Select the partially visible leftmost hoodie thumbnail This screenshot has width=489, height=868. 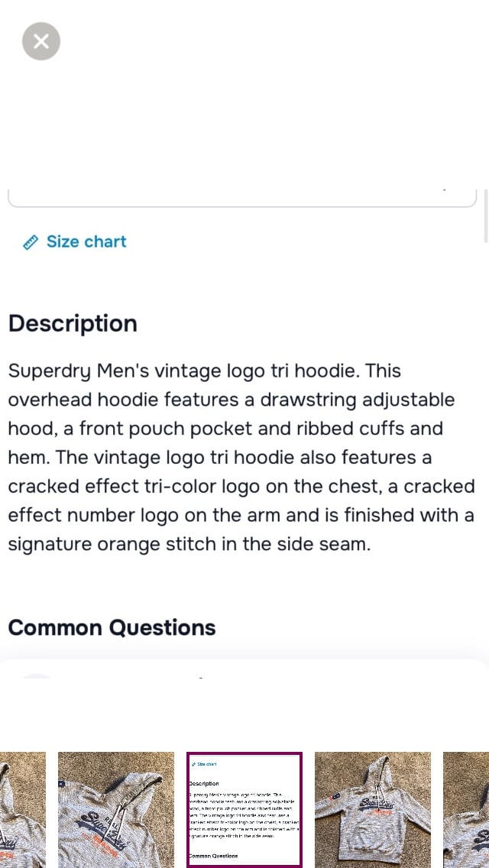pyautogui.click(x=23, y=809)
